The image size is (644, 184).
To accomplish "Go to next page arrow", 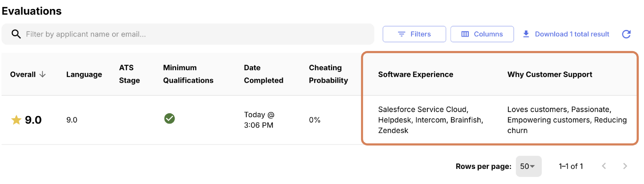I will click(x=625, y=166).
